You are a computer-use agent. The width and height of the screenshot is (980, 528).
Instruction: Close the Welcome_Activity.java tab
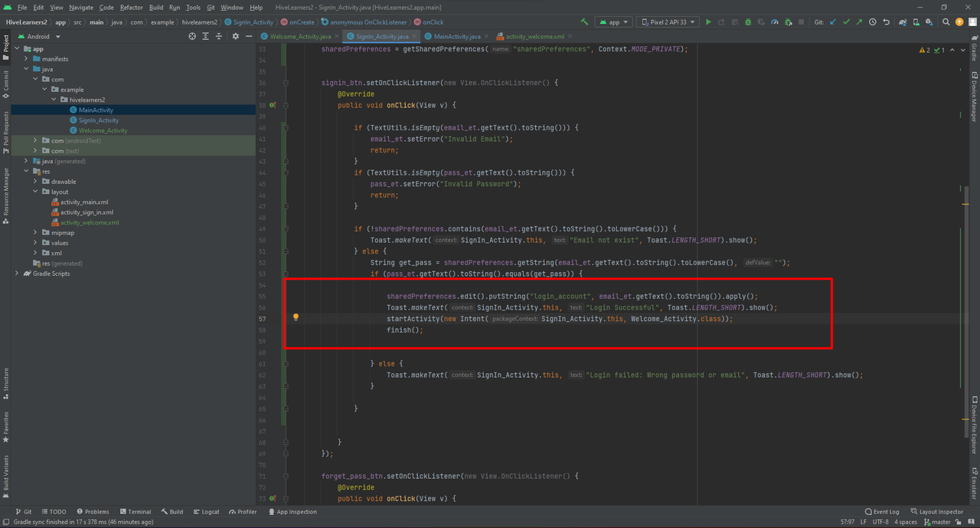tap(338, 37)
